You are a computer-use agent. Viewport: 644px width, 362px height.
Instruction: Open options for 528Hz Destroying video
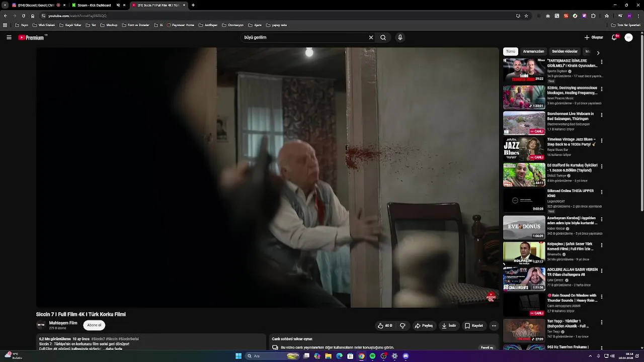point(602,88)
